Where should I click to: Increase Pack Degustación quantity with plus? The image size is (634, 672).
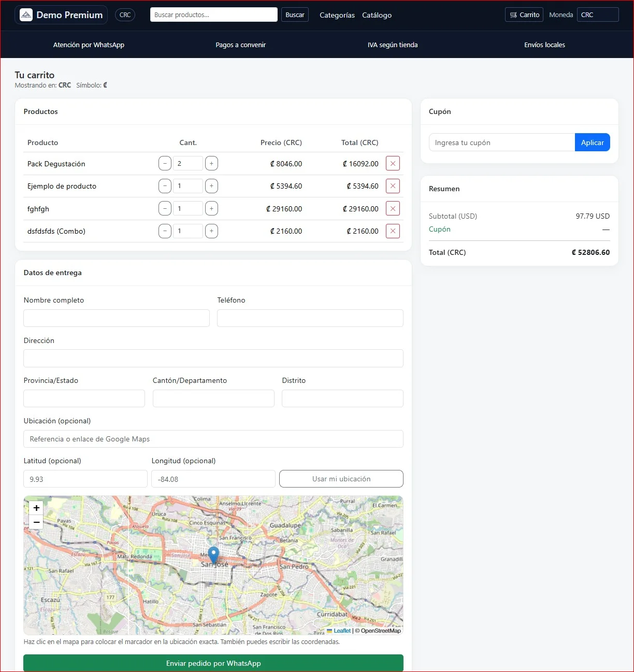[x=211, y=164]
